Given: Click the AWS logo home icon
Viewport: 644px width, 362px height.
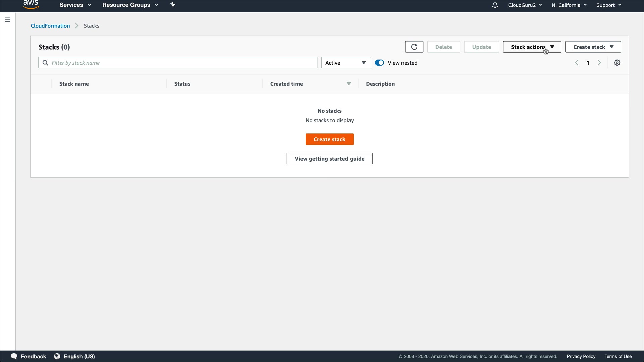Looking at the screenshot, I should click(x=31, y=5).
